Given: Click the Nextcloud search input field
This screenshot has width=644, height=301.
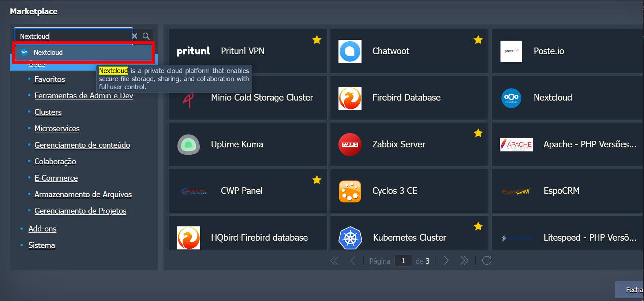Looking at the screenshot, I should [74, 36].
